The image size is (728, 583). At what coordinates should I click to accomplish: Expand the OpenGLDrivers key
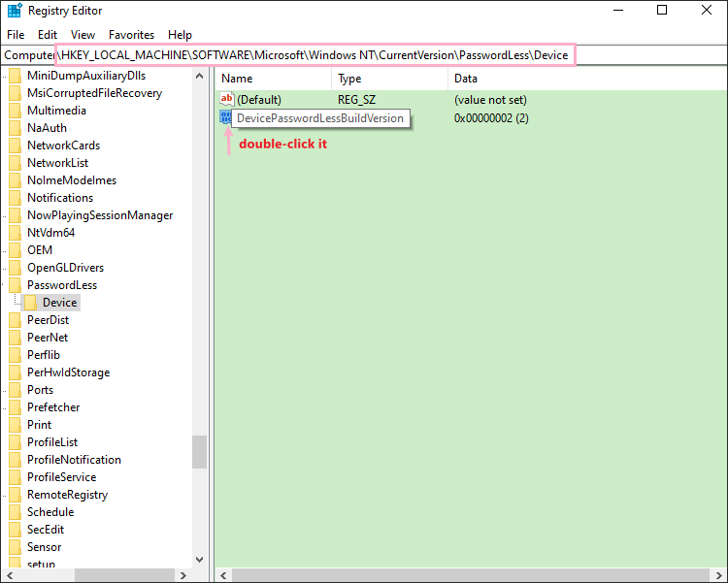(4, 269)
